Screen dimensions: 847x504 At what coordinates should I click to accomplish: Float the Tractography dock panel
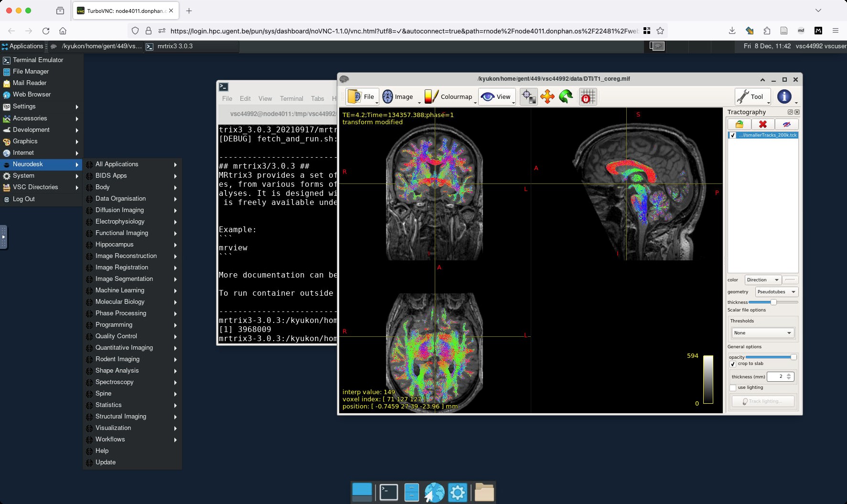pyautogui.click(x=790, y=112)
